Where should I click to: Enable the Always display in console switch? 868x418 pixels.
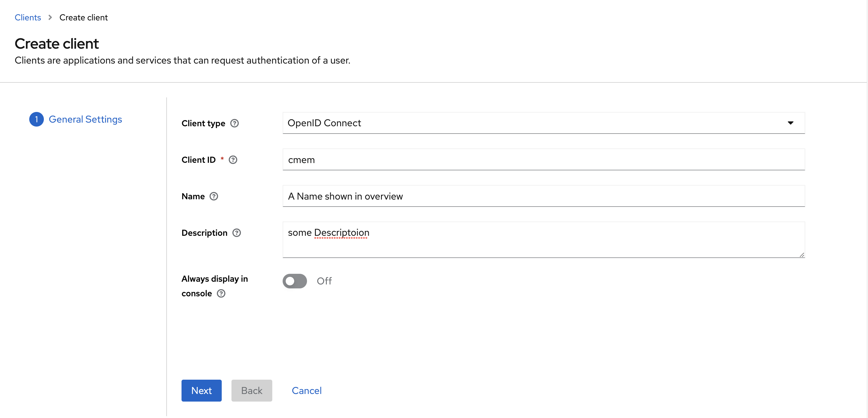(295, 281)
